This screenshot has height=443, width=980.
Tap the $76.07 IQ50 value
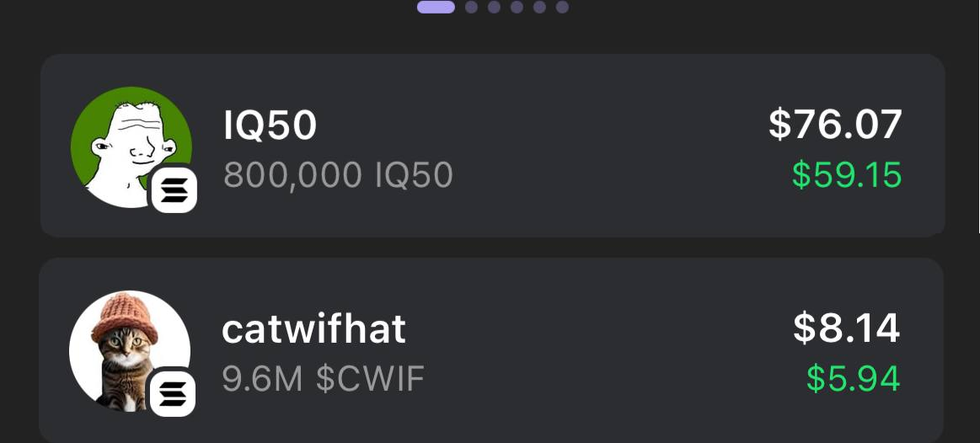(835, 125)
